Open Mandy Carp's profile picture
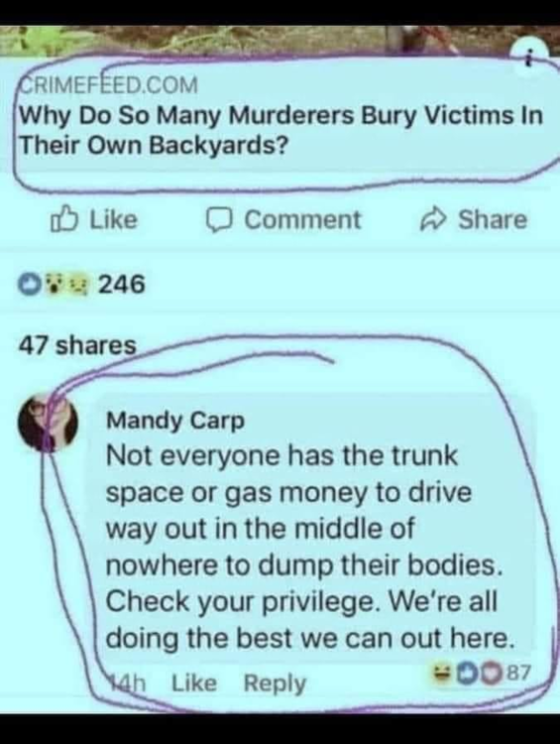 [x=48, y=423]
